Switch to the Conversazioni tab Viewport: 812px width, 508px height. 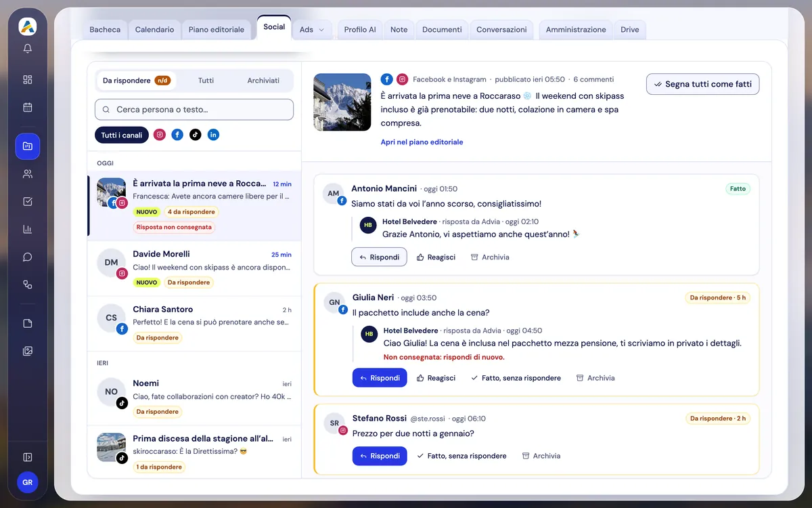501,30
